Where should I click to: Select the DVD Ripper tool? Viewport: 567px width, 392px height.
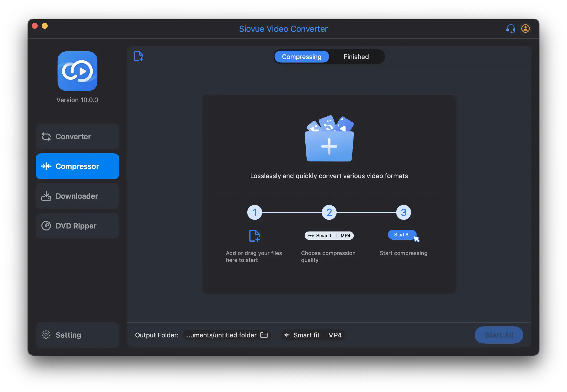tap(77, 226)
